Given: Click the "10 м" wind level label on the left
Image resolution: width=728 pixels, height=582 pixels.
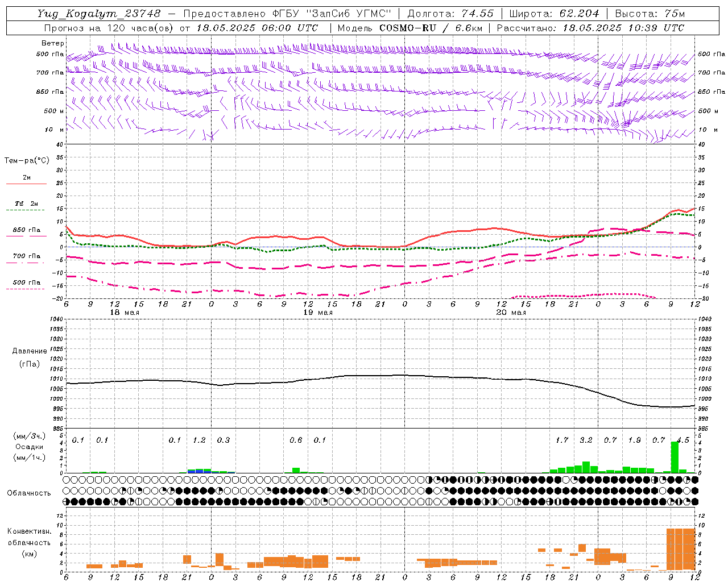Looking at the screenshot, I should click(55, 130).
